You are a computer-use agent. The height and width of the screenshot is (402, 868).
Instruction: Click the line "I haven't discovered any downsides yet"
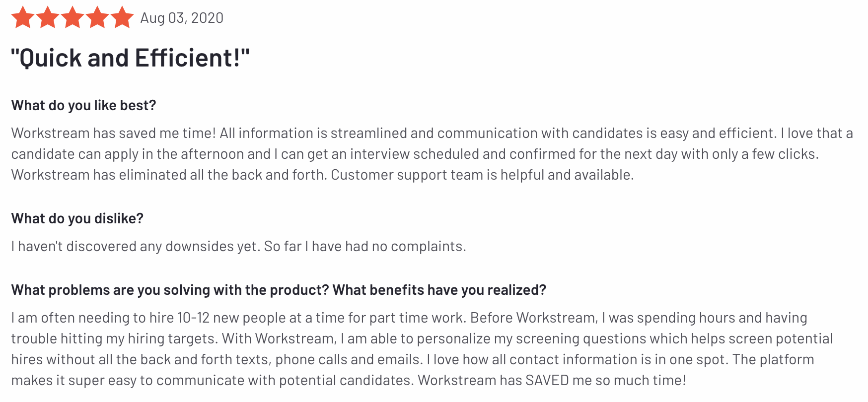click(136, 246)
